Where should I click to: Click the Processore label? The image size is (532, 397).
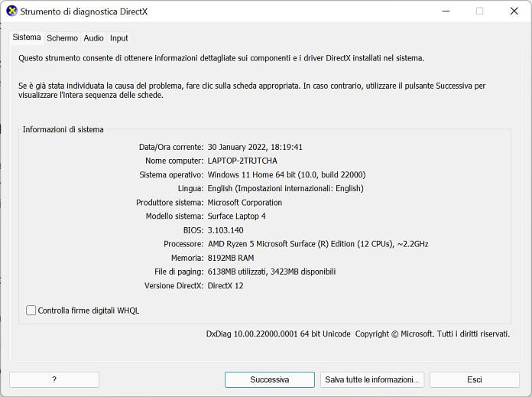click(183, 244)
